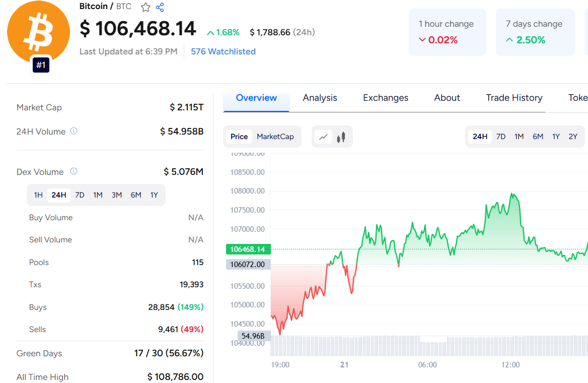Open the Dex Volume info icon
This screenshot has height=383, width=588.
pyautogui.click(x=74, y=171)
